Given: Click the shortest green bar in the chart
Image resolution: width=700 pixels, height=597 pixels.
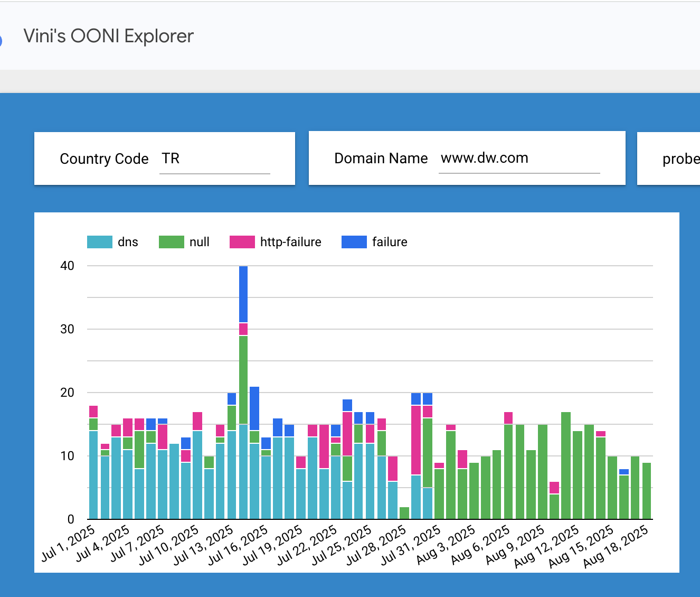Looking at the screenshot, I should tap(404, 512).
